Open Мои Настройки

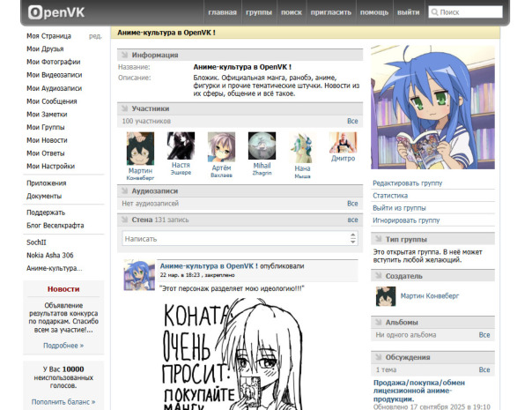point(50,166)
